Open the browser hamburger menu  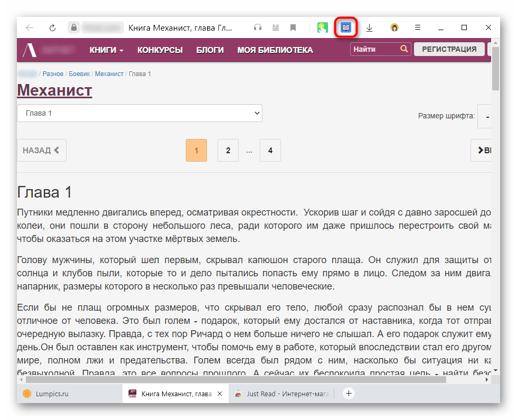point(418,27)
